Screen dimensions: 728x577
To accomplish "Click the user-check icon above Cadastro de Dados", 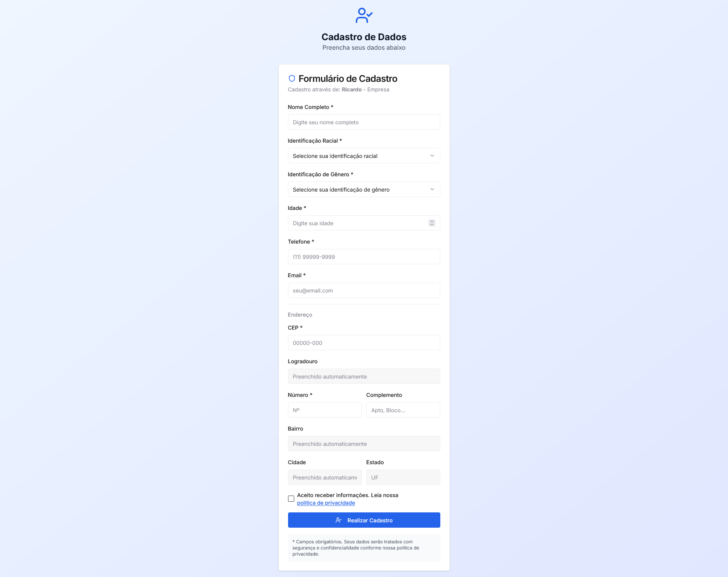I will coord(364,16).
